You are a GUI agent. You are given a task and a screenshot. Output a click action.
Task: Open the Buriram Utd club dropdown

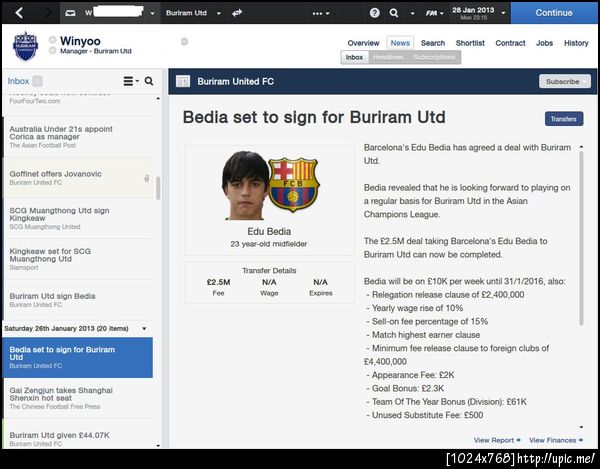[x=218, y=13]
